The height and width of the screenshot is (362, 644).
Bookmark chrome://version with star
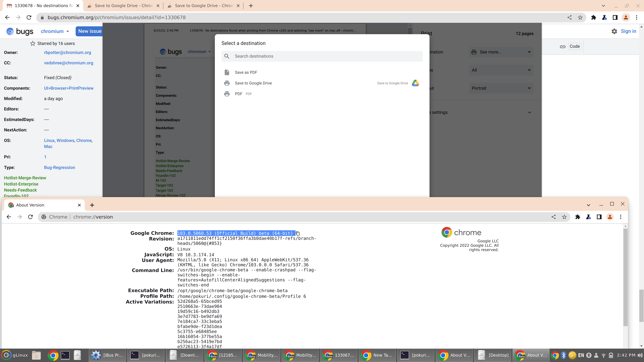[564, 217]
